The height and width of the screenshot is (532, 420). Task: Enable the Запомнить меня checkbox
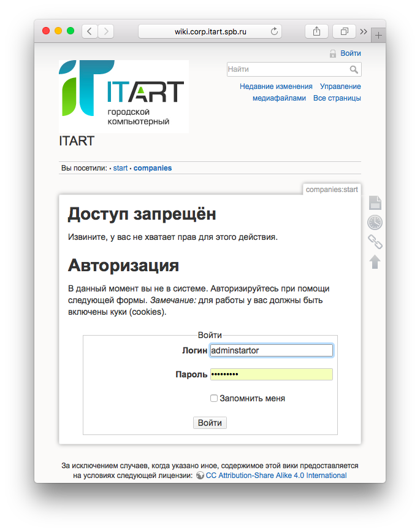214,398
